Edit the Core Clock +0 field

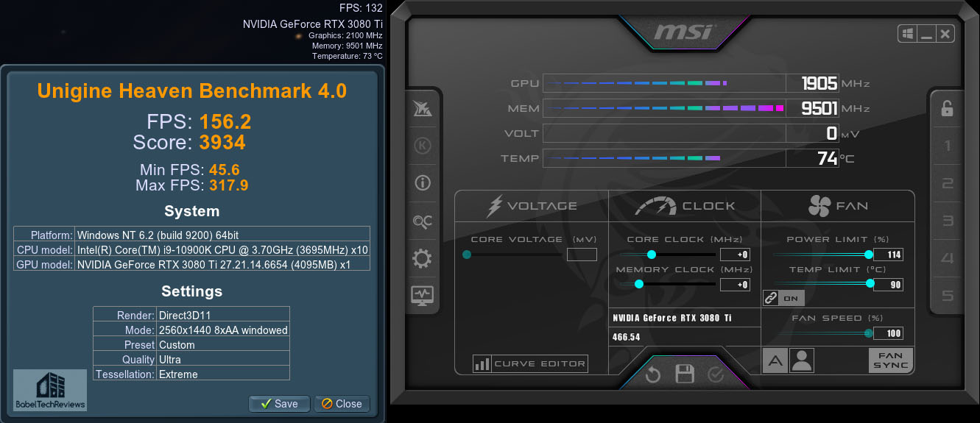tap(735, 255)
